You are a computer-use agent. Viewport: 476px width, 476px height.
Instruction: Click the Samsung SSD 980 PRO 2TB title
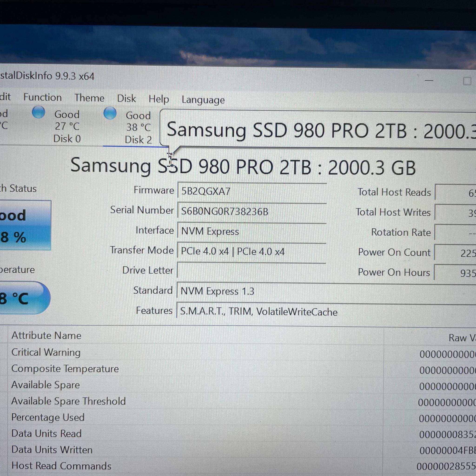click(x=243, y=167)
